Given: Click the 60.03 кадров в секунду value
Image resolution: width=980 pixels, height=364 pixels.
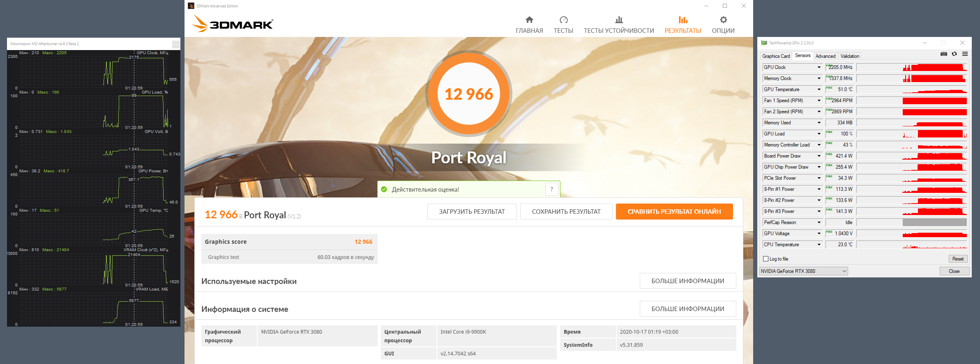Looking at the screenshot, I should coord(346,257).
